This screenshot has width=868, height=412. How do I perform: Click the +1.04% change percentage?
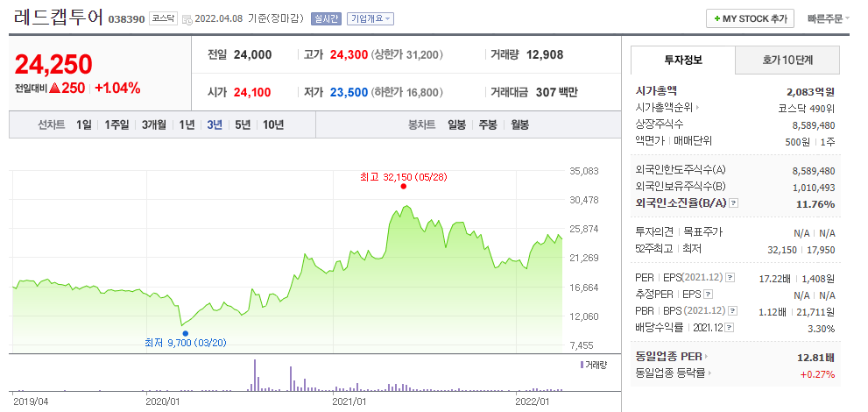pos(117,88)
